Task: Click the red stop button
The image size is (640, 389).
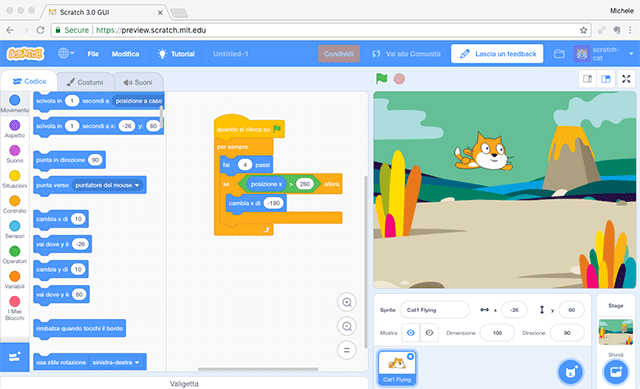Action: point(399,78)
